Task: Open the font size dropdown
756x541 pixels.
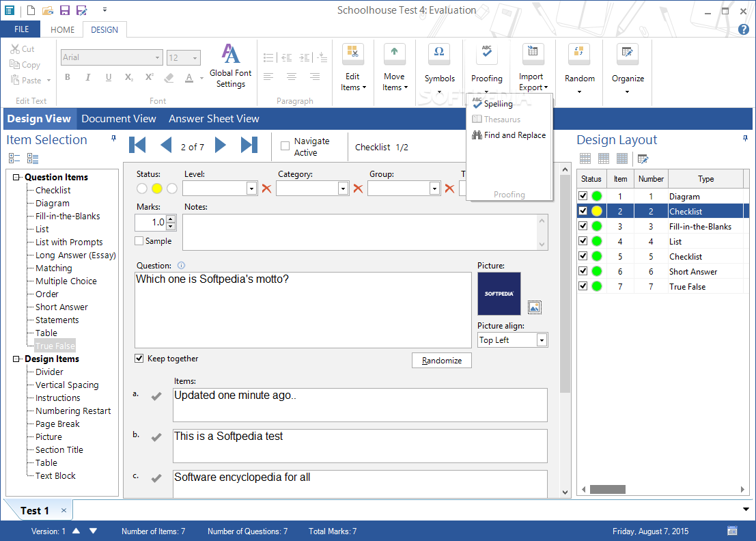Action: point(195,58)
